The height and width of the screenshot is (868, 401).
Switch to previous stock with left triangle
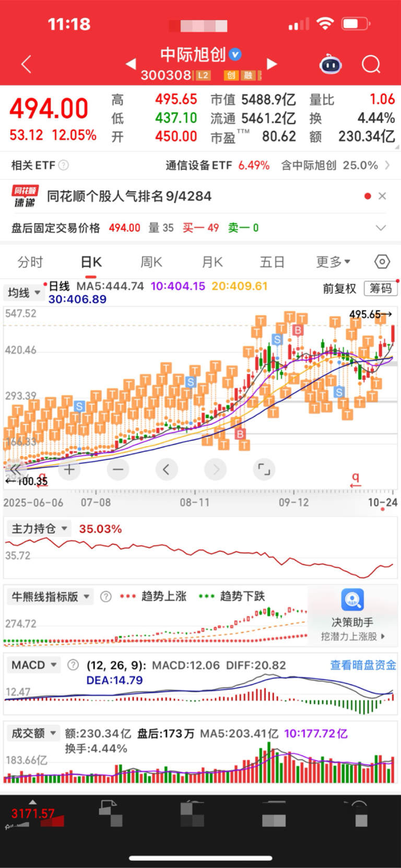pos(131,64)
